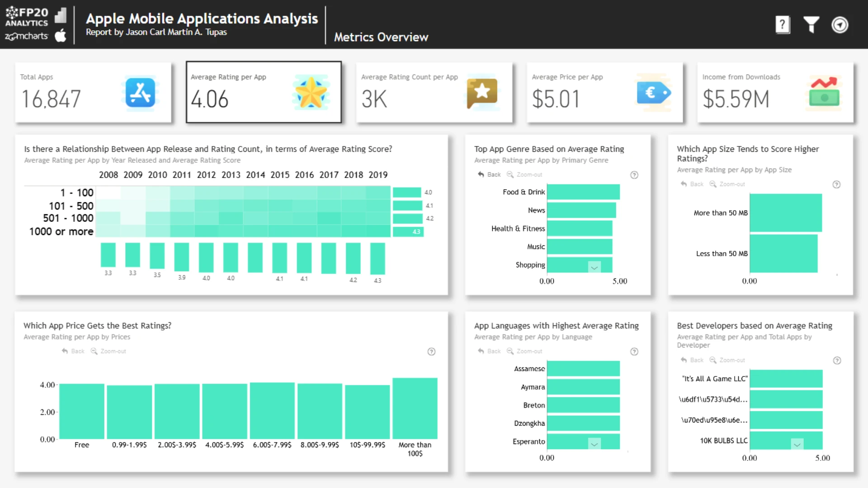Select the Average Rating Count per App card
This screenshot has height=488, width=868.
point(434,92)
